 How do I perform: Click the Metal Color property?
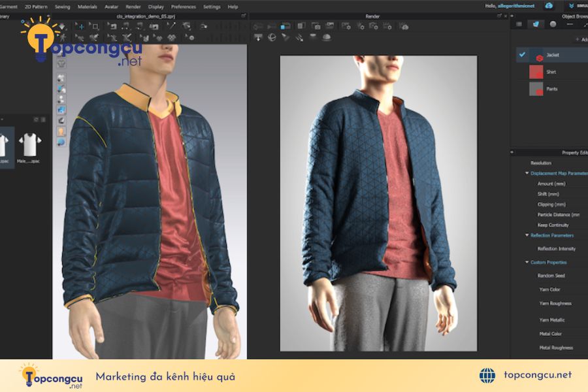coord(551,334)
